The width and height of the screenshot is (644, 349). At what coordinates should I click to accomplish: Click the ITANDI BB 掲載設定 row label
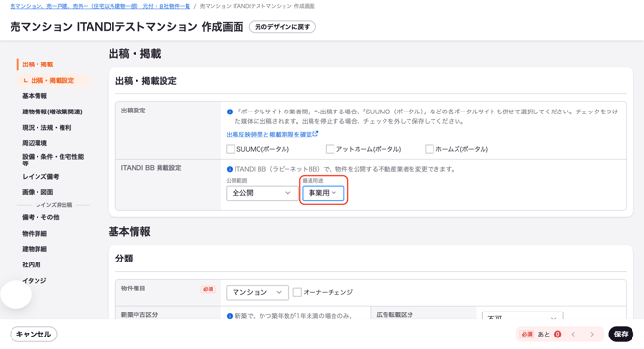[151, 168]
